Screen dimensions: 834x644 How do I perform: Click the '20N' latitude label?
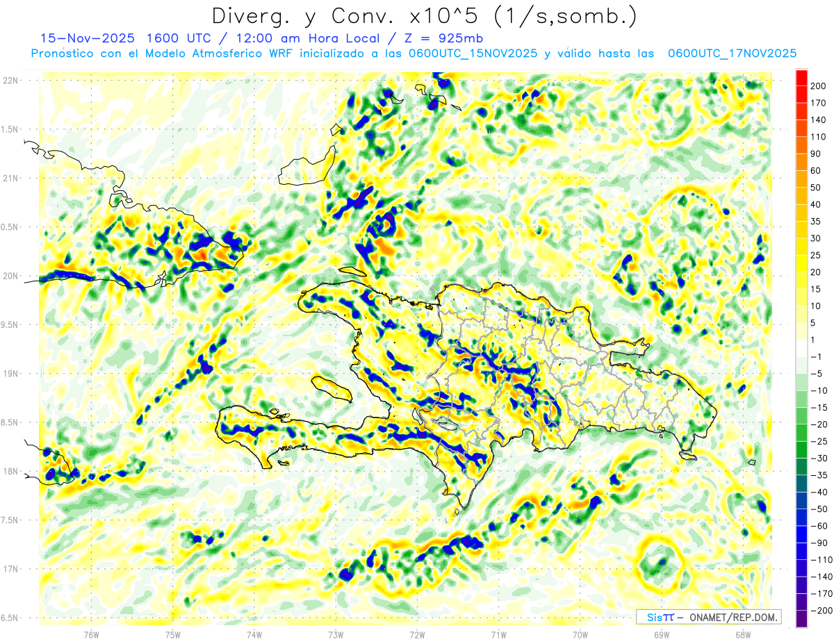(10, 276)
